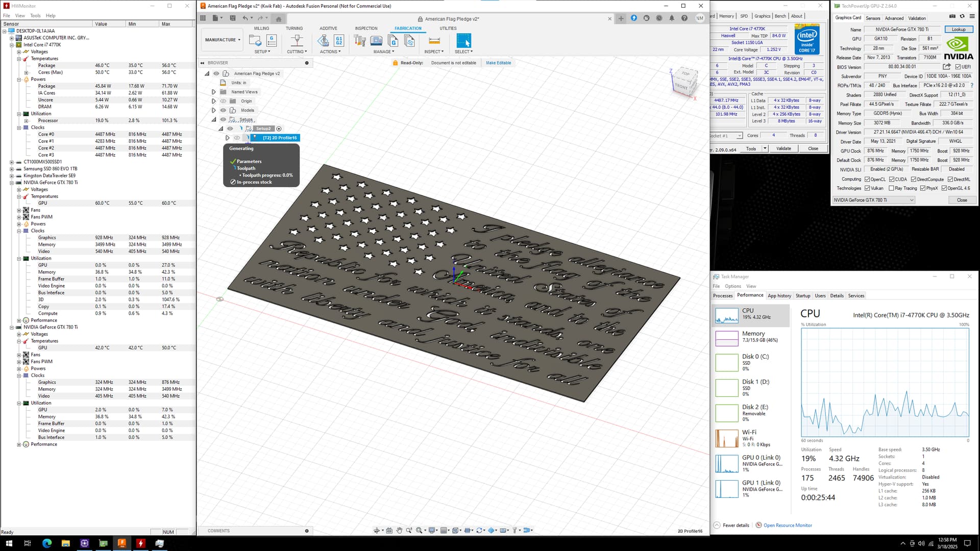Image resolution: width=980 pixels, height=551 pixels.
Task: Click the Save icon in Fusion toolbar
Action: point(233,18)
